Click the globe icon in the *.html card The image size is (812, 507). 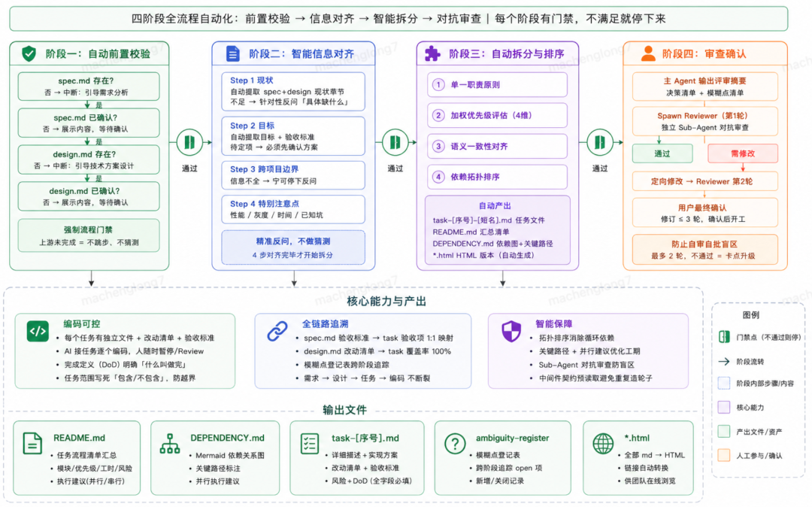click(x=603, y=444)
